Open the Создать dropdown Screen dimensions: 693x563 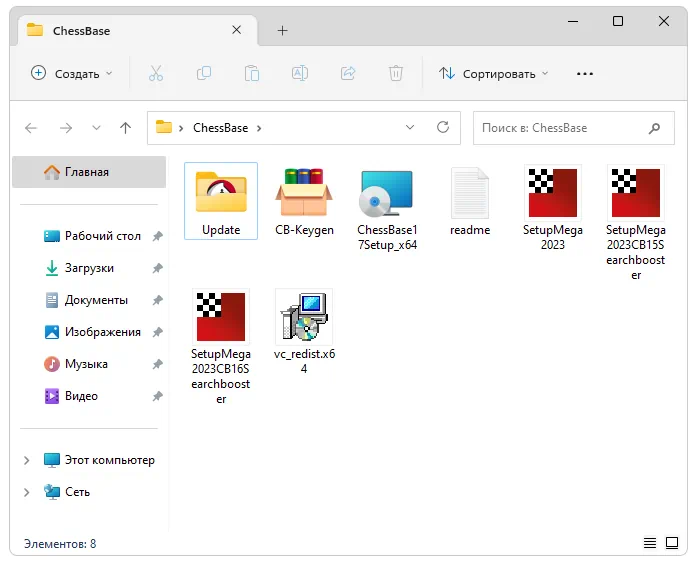click(x=72, y=73)
